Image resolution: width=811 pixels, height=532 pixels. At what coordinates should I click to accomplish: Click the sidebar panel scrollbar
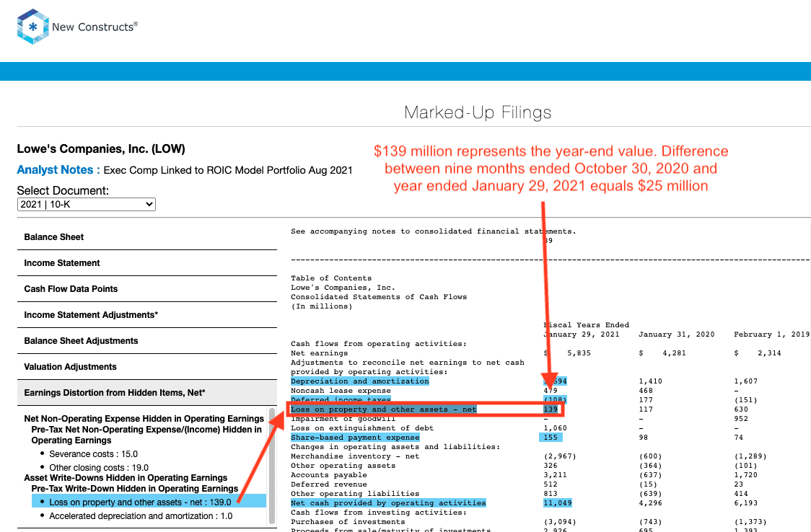(x=272, y=466)
